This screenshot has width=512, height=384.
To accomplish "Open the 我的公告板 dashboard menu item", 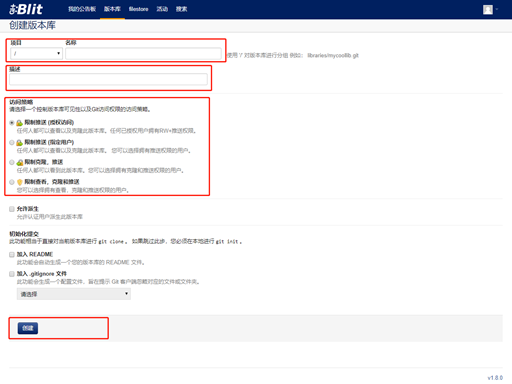I will 82,9.
